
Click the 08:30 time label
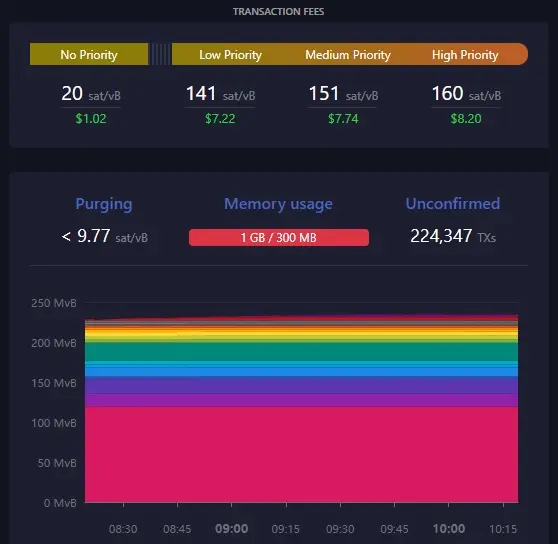point(123,529)
